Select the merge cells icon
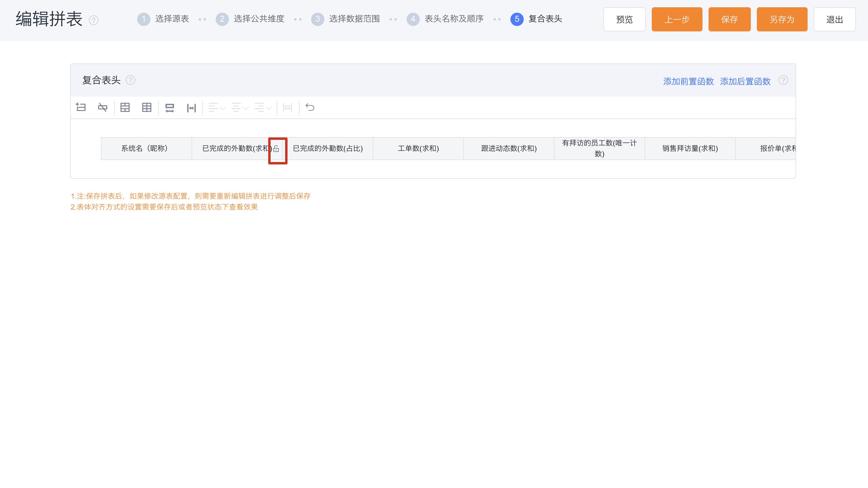 pos(125,108)
